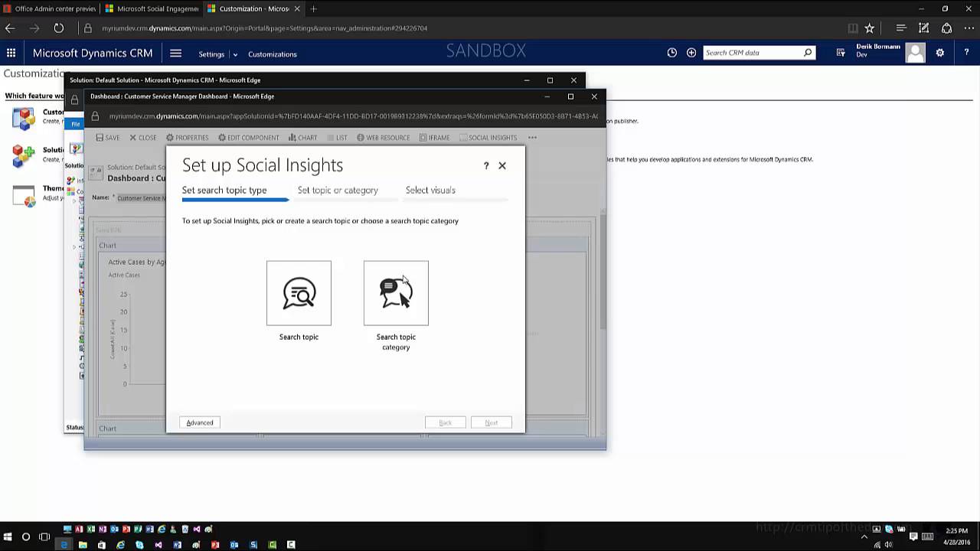
Task: Insert a CHART from dashboard toolbar
Action: point(303,138)
